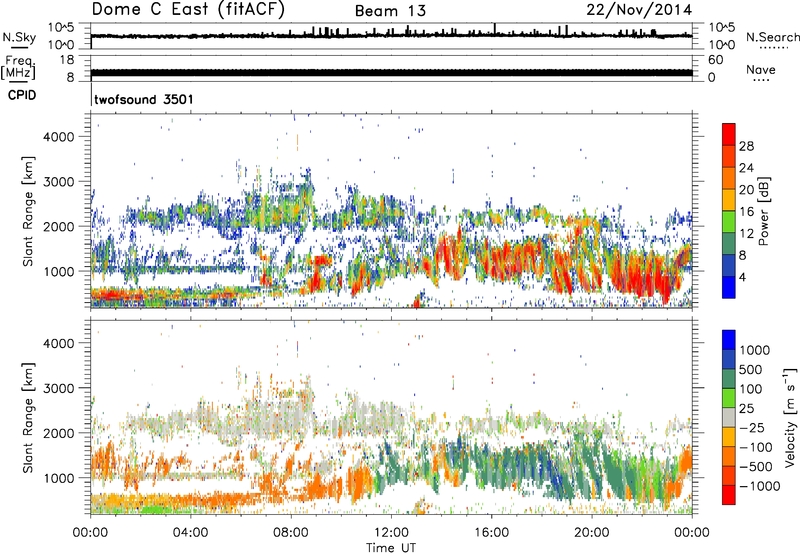Click '3000' on the velocity panel range axis
The width and height of the screenshot is (800, 554).
coord(58,388)
